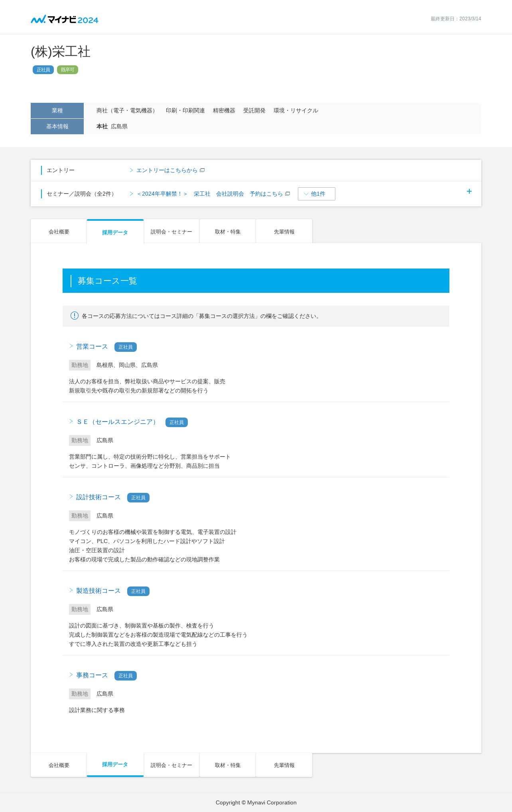
Task: Click the 募集コース一覧 heading
Action: click(107, 281)
